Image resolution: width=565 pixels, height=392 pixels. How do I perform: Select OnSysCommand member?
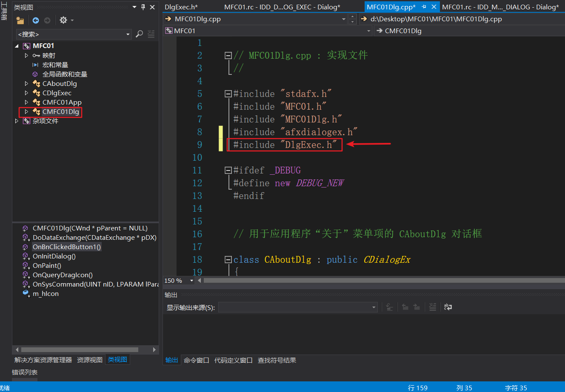point(95,284)
